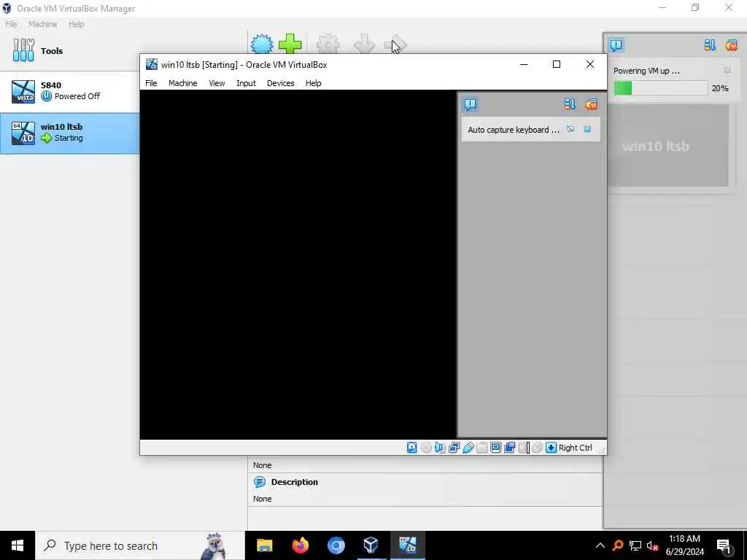The height and width of the screenshot is (560, 747).
Task: Open the blue circle browser from the taskbar
Action: [x=336, y=545]
